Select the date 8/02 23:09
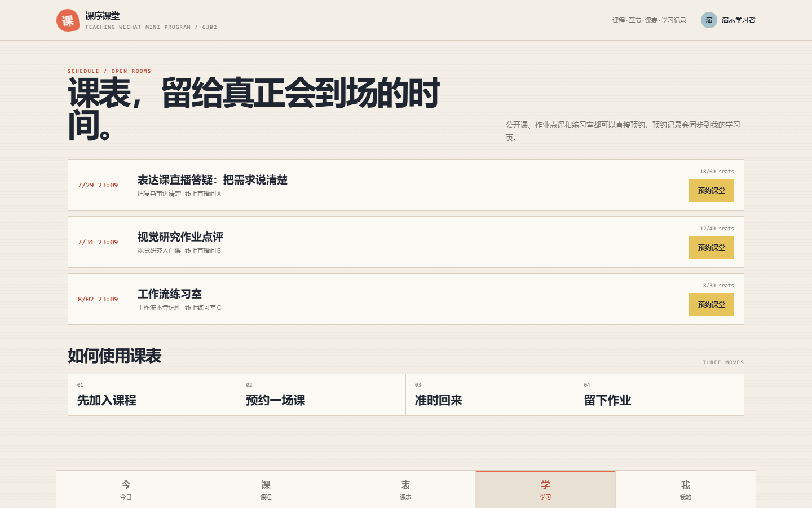The height and width of the screenshot is (508, 812). pos(98,299)
